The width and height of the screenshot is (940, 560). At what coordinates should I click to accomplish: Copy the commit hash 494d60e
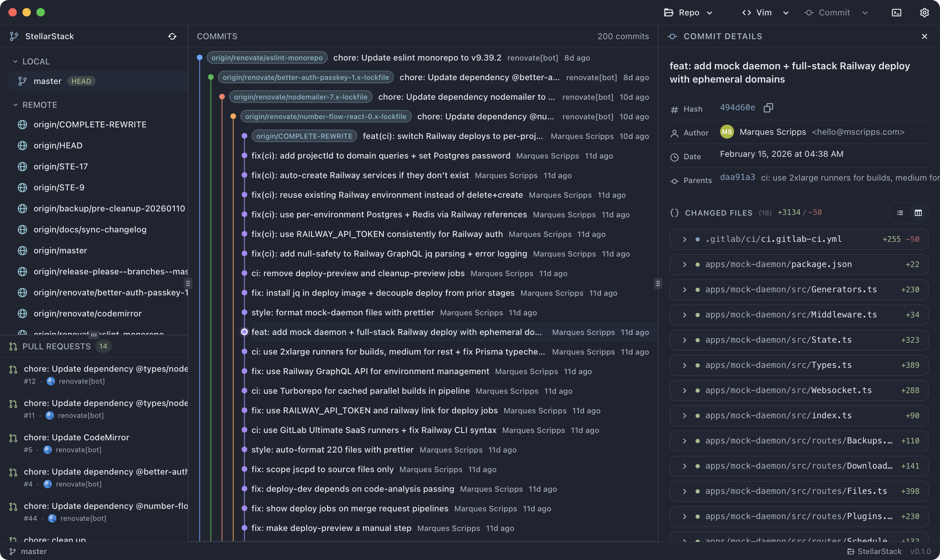coord(768,108)
